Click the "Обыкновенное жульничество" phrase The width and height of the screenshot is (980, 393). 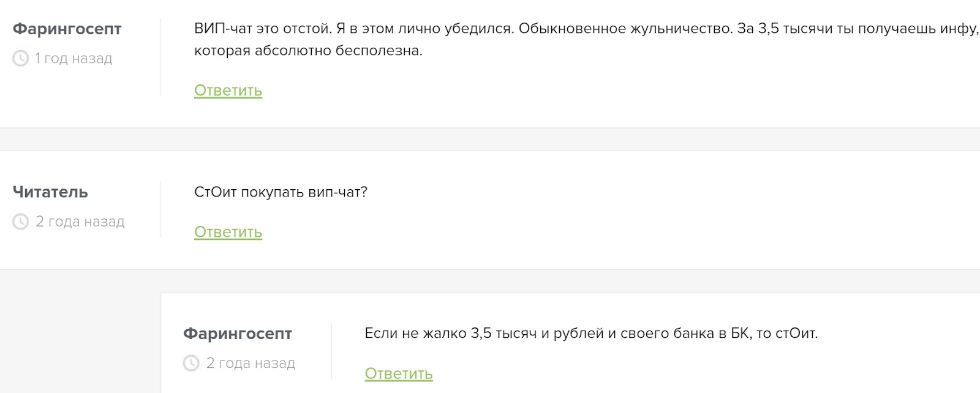pyautogui.click(x=625, y=29)
